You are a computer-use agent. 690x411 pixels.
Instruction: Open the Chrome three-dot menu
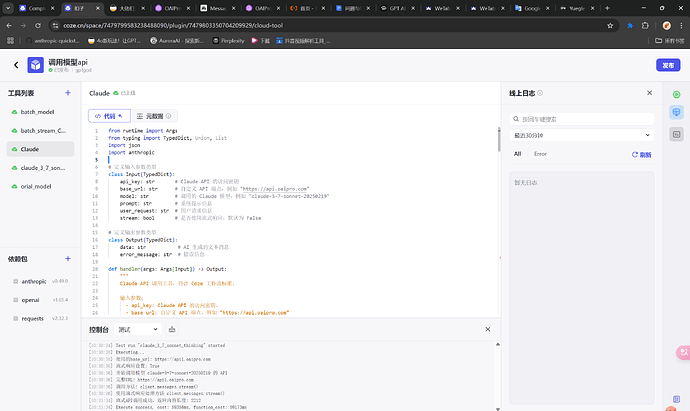tap(681, 26)
